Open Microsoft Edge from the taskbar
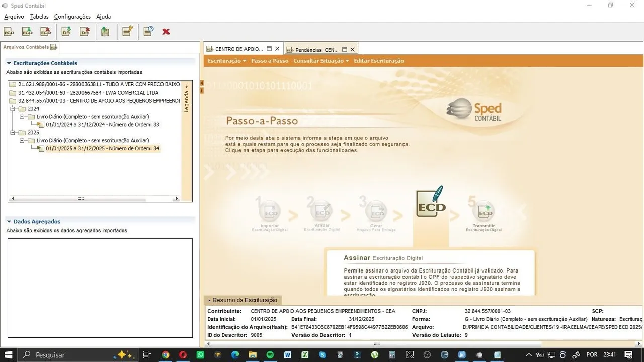This screenshot has width=644, height=362. click(235, 355)
